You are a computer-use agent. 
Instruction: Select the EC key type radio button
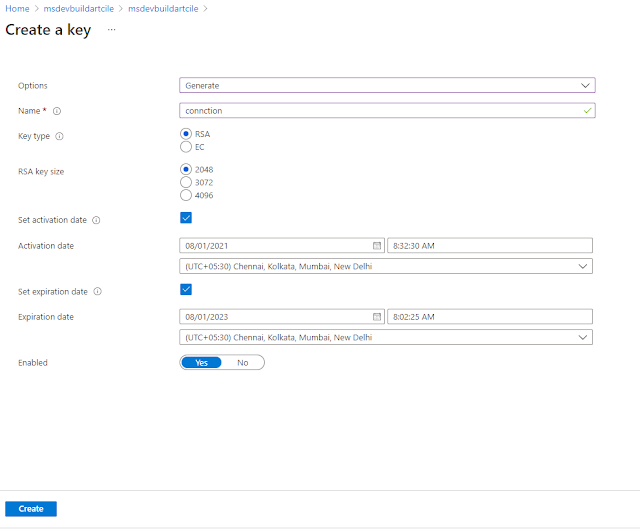pos(186,147)
